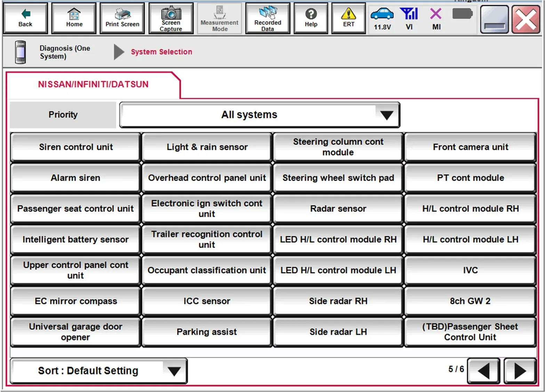
Task: Open Recorded Data
Action: click(x=268, y=18)
